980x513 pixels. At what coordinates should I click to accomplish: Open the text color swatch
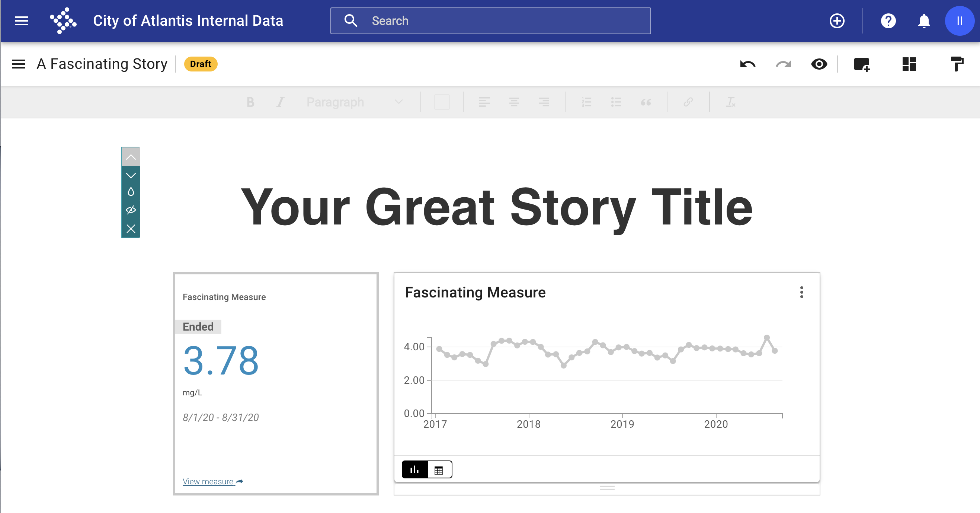[x=442, y=102]
